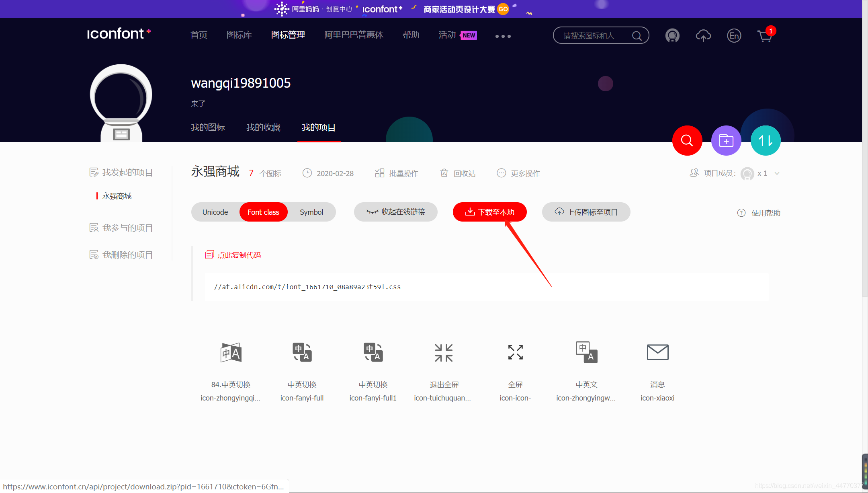Screen dimensions: 868x493
Task: Click the project member avatar
Action: tap(747, 174)
